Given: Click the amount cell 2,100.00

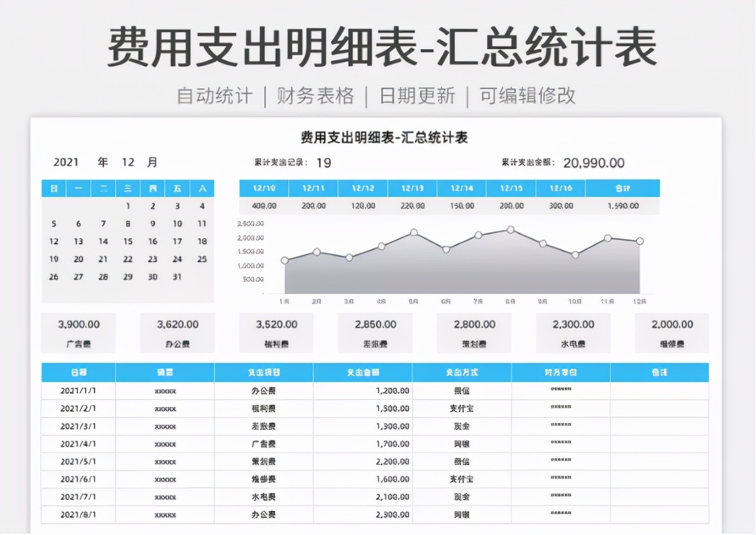Looking at the screenshot, I should click(x=363, y=497).
